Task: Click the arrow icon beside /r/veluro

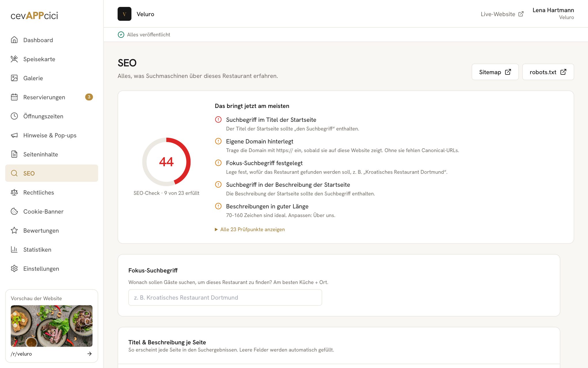Action: tap(89, 354)
